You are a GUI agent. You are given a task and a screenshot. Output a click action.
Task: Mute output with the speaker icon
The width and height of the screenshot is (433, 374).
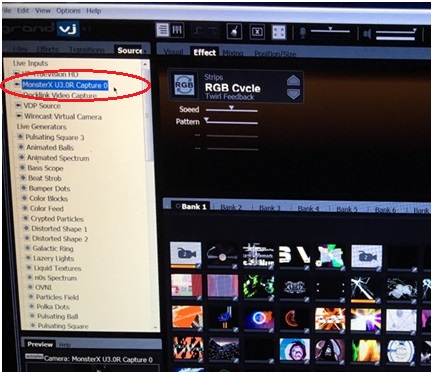coord(367,34)
